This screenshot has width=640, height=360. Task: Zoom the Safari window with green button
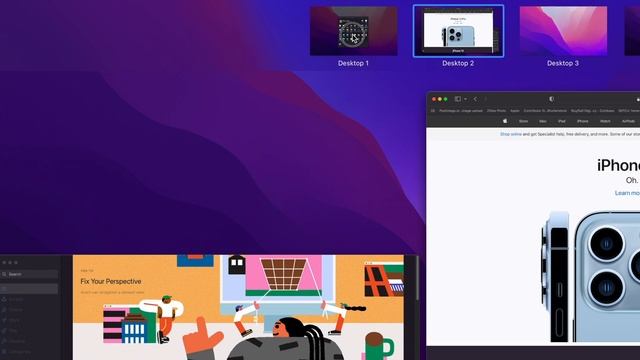point(446,99)
